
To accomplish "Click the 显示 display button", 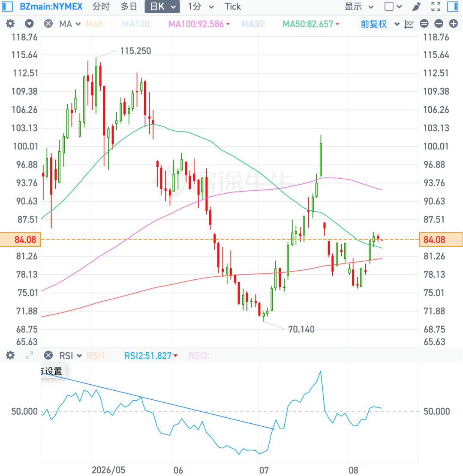I will [x=353, y=6].
